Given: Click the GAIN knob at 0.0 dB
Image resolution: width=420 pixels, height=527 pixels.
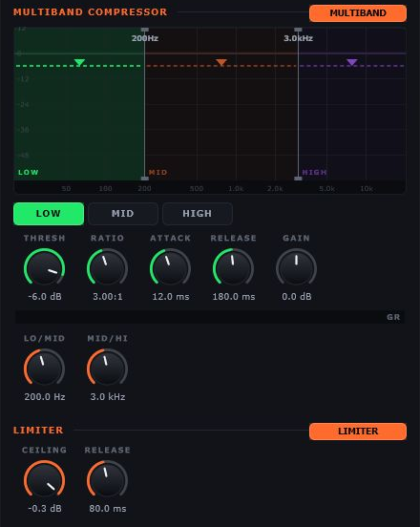Looking at the screenshot, I should pos(296,268).
